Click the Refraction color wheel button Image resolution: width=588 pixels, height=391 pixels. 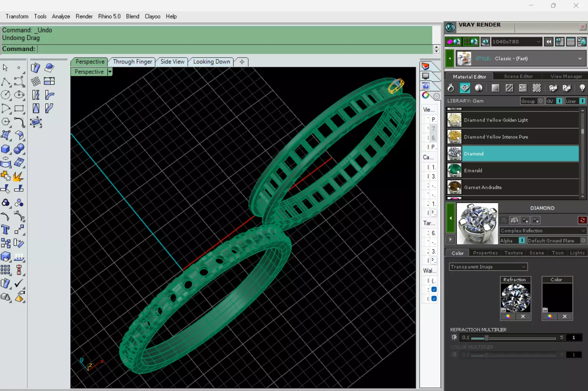click(508, 316)
